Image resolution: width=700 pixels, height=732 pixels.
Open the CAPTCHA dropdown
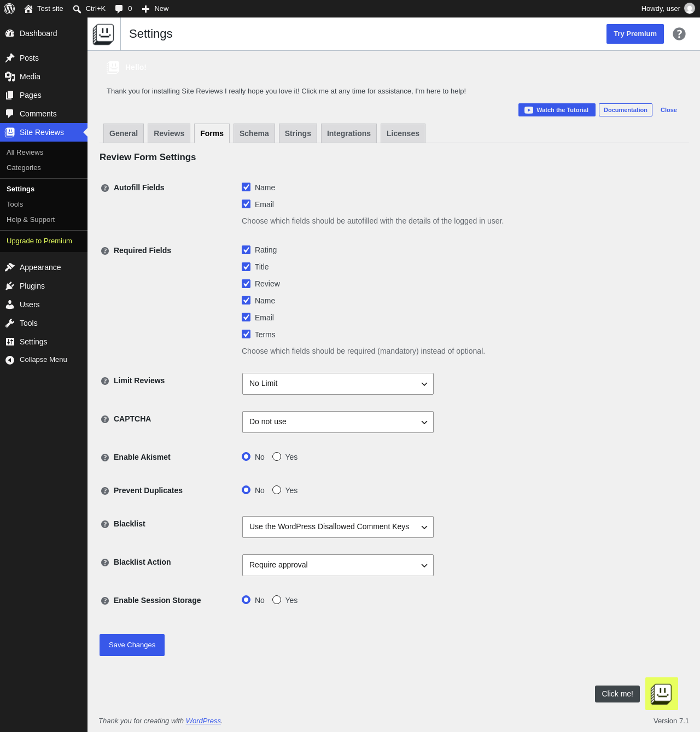[x=338, y=422]
